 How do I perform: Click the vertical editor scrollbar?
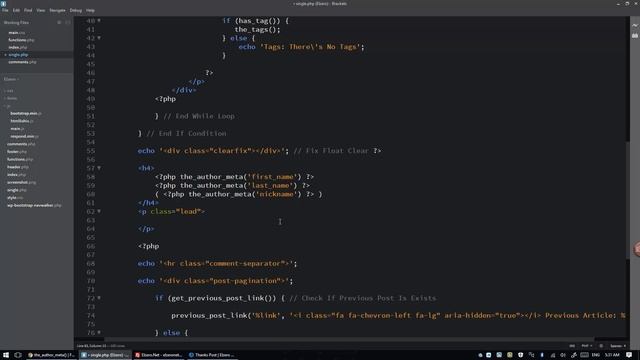tap(628, 200)
